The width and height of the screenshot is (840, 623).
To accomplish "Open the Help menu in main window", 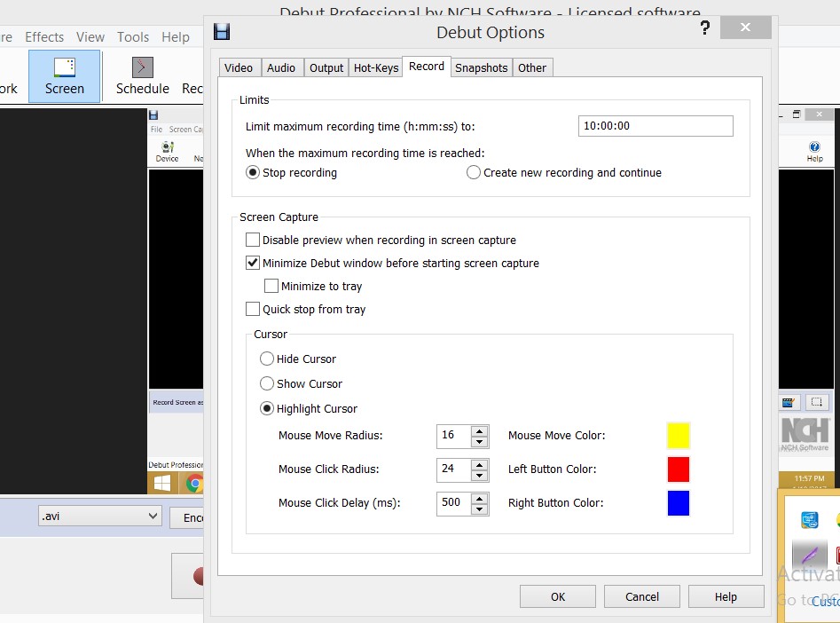I will (175, 37).
